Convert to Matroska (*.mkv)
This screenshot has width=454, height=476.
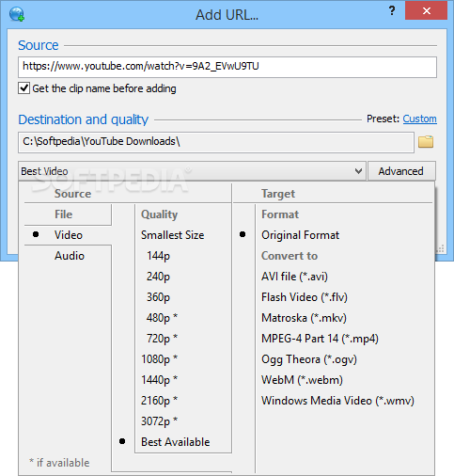304,318
